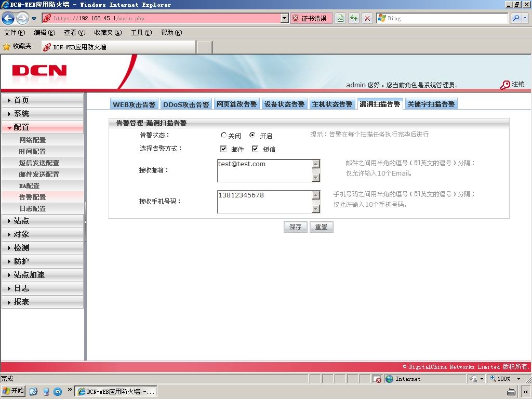The width and height of the screenshot is (532, 399).
Task: Click the Favorites star button
Action: tap(17, 46)
